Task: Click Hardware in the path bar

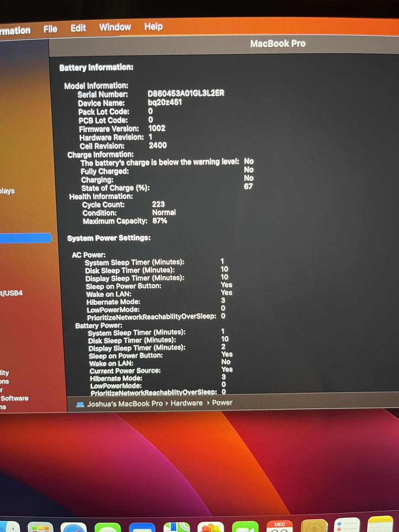Action: pos(186,403)
